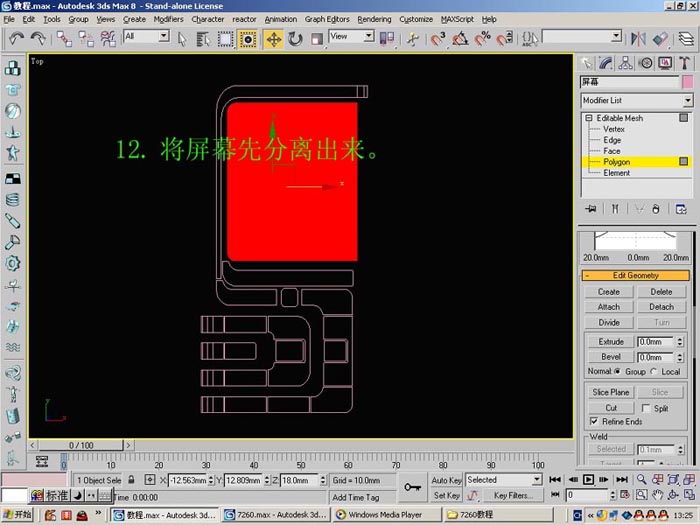The height and width of the screenshot is (525, 700).
Task: Switch to Create command panel tab
Action: coord(587,63)
